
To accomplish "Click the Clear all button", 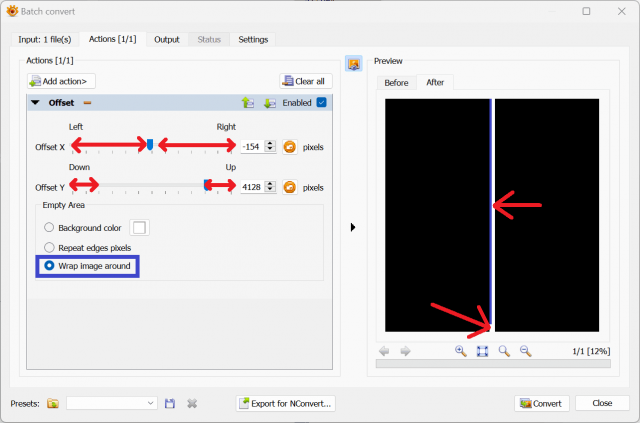I will tap(306, 81).
